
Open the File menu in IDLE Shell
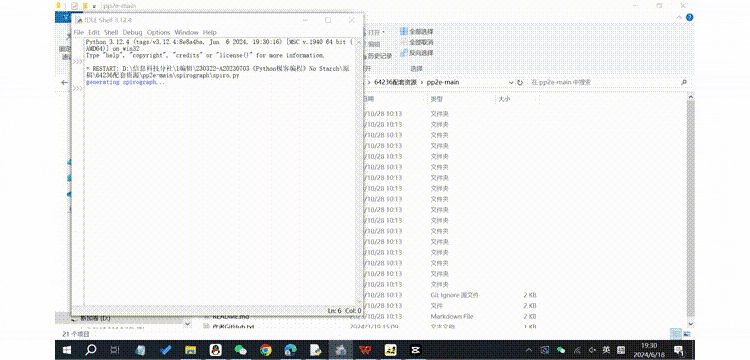(78, 33)
